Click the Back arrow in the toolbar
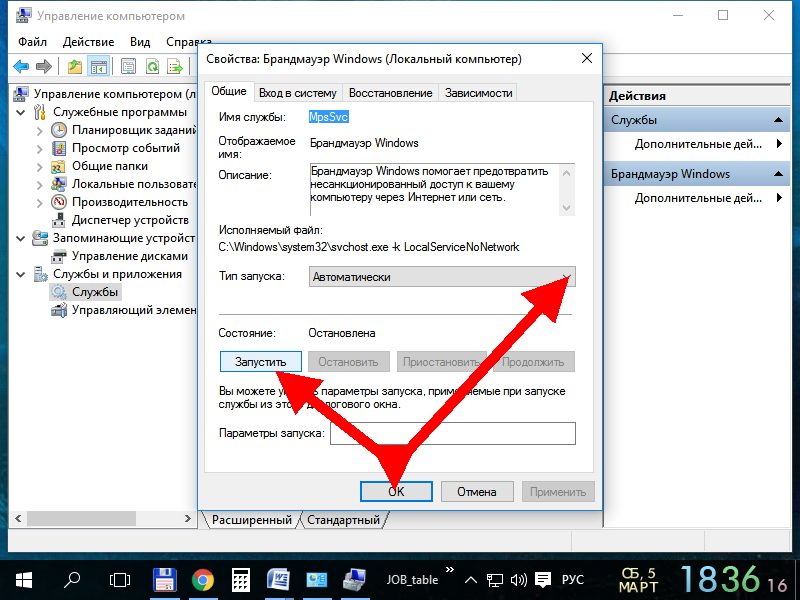800x600 pixels. coord(20,67)
